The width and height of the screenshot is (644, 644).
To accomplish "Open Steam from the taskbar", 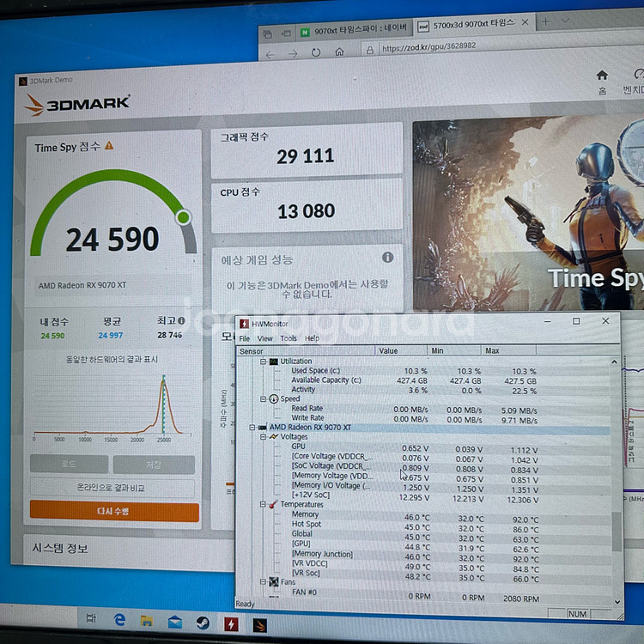I will (x=202, y=623).
